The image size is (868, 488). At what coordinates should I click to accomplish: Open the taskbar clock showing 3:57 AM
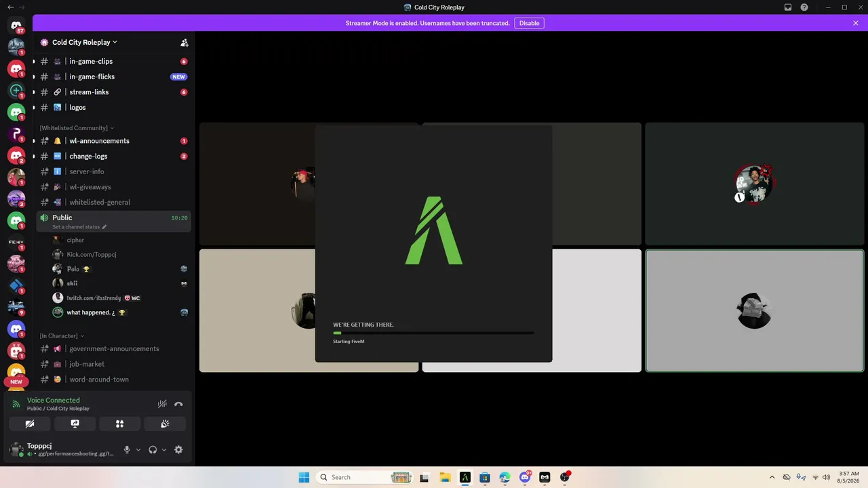(x=849, y=477)
